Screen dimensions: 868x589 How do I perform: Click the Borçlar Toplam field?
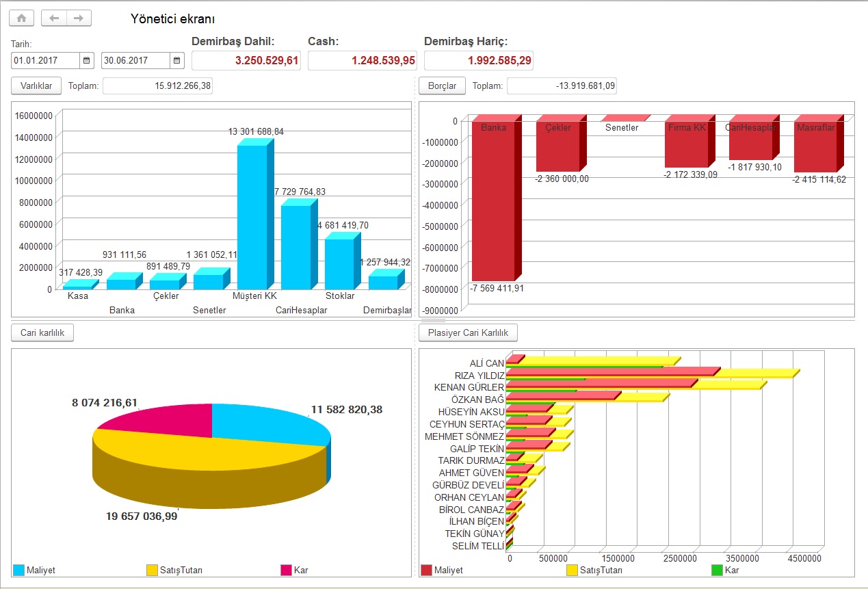562,86
